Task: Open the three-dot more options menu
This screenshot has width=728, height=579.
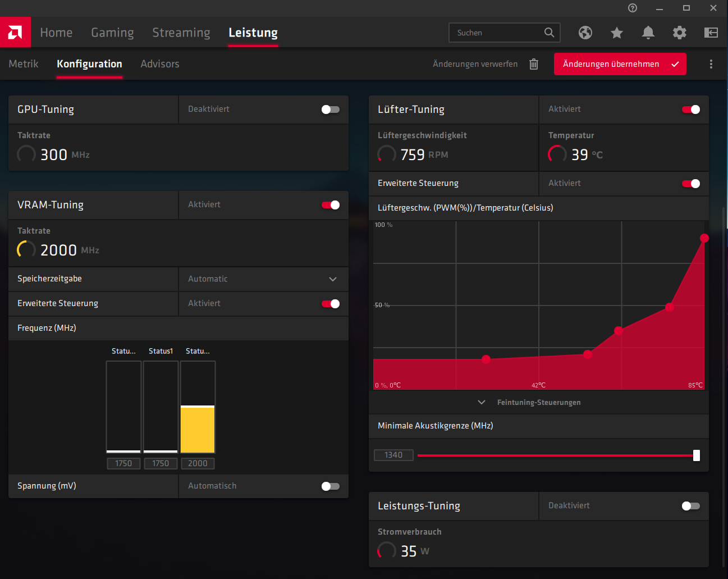Action: pyautogui.click(x=711, y=64)
